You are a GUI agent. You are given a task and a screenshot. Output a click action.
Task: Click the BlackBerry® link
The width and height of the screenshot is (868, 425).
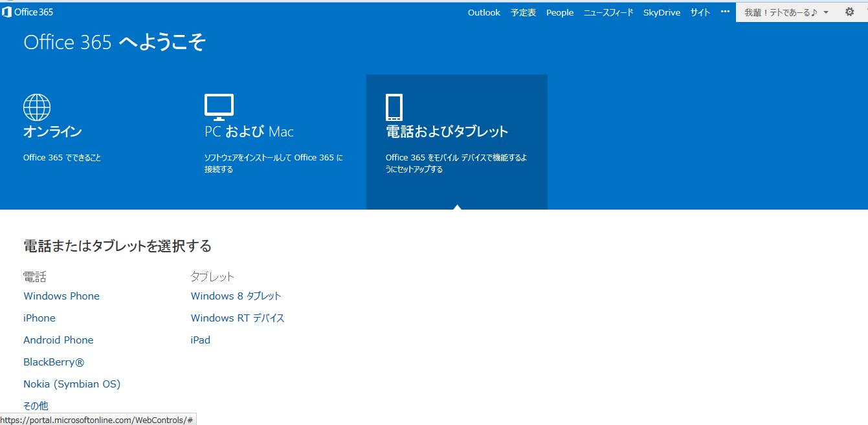(x=54, y=362)
